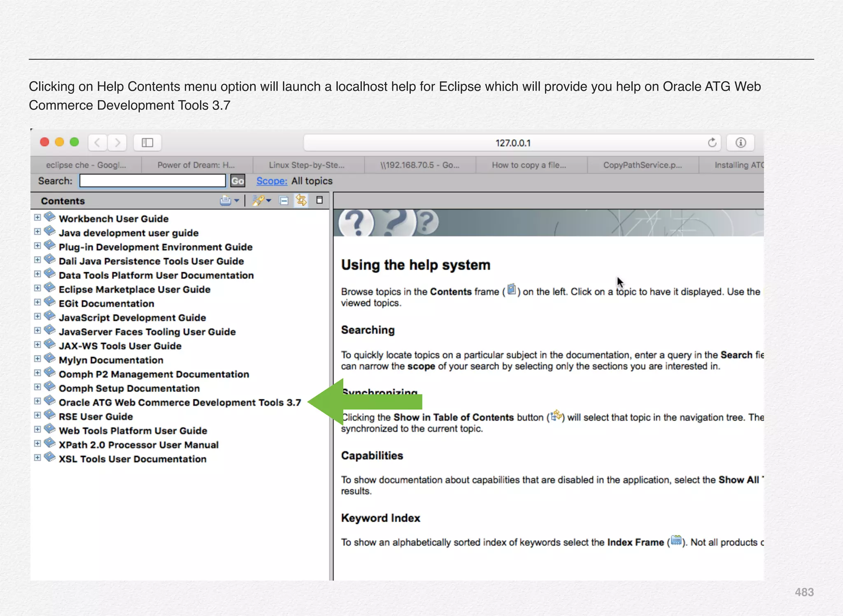The width and height of the screenshot is (843, 616).
Task: Toggle Link with Contents sync icon
Action: click(x=301, y=201)
